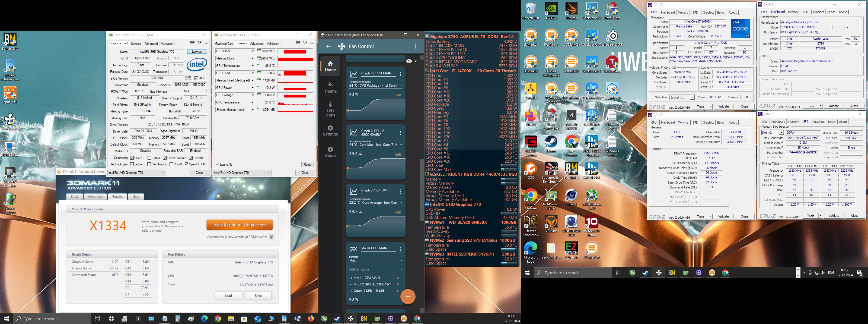Take GPU-Z screenshot via camera icon in Graphics Card window
The image size is (868, 324).
click(192, 43)
